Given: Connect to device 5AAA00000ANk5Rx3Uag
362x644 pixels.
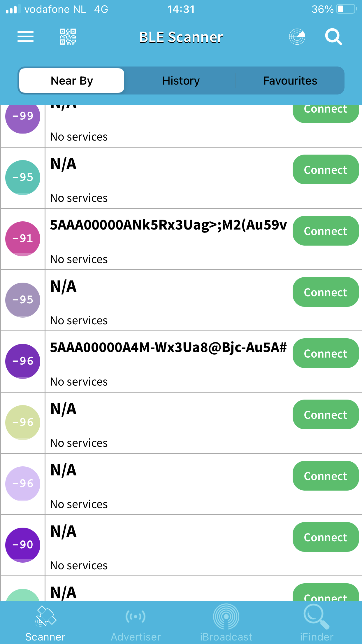Looking at the screenshot, I should pyautogui.click(x=326, y=231).
